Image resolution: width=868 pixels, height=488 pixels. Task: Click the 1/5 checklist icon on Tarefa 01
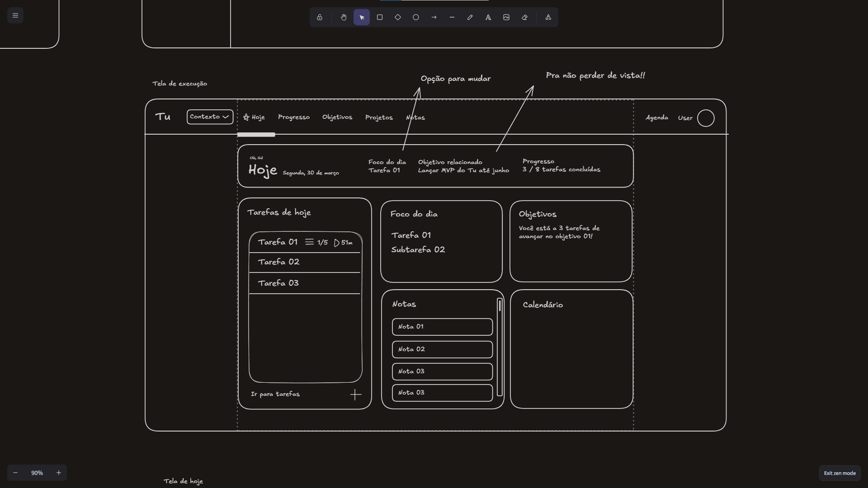click(x=309, y=242)
